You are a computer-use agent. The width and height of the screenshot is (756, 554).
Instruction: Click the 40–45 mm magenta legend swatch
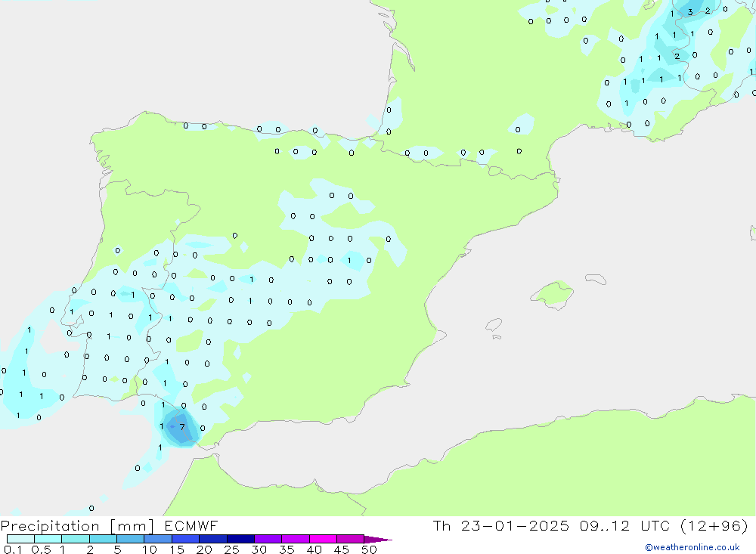pyautogui.click(x=323, y=539)
